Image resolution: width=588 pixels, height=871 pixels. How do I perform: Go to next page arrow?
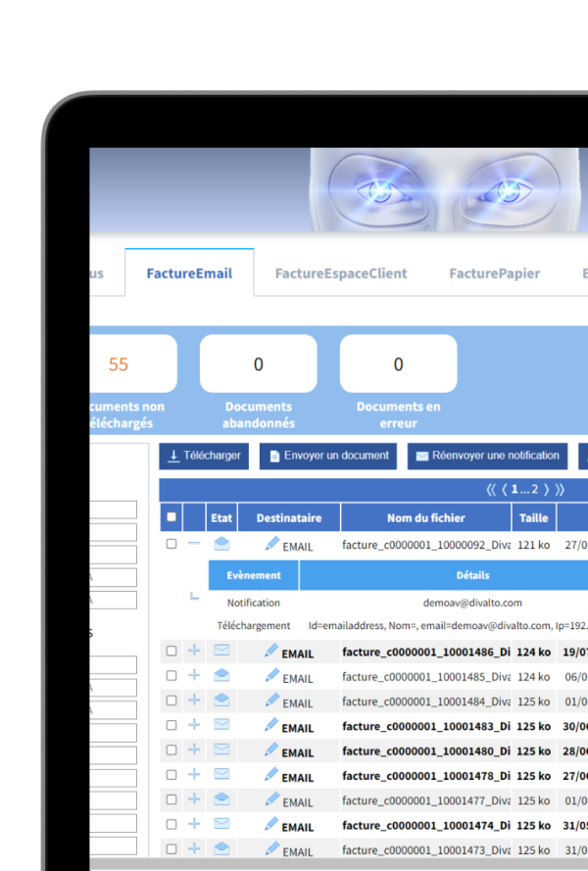tap(546, 489)
